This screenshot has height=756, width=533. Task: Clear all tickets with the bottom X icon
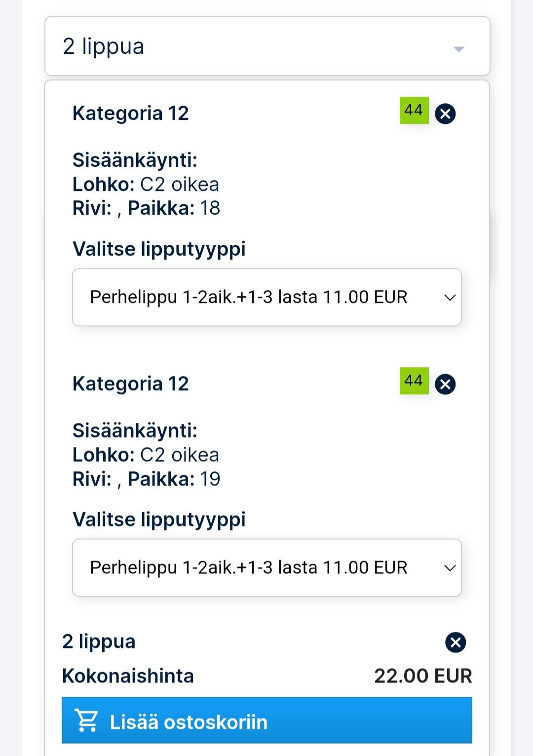point(455,643)
